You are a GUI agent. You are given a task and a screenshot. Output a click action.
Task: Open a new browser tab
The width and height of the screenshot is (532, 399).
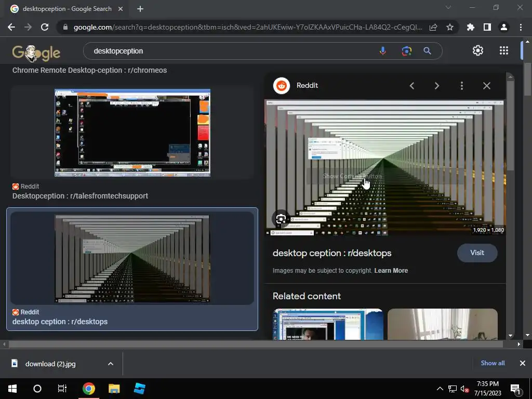140,9
